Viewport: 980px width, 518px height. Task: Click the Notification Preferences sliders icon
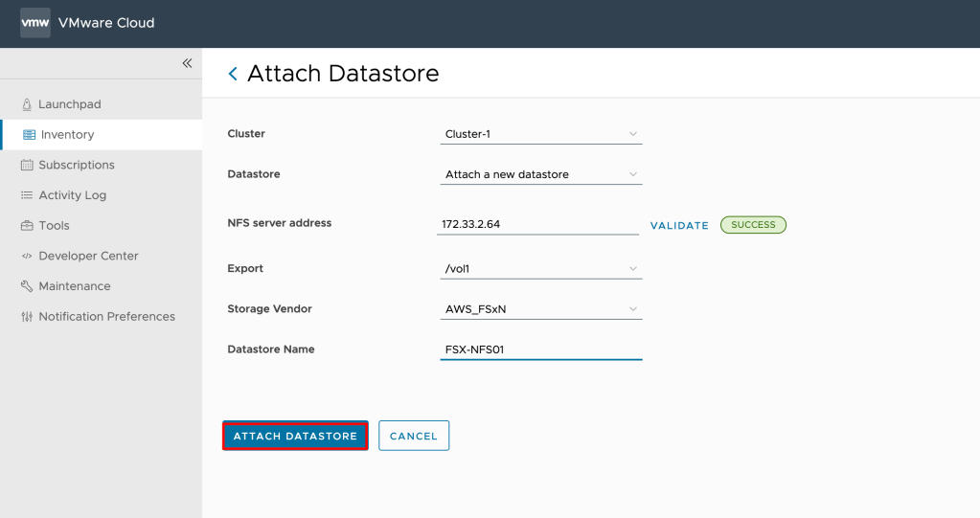click(27, 317)
